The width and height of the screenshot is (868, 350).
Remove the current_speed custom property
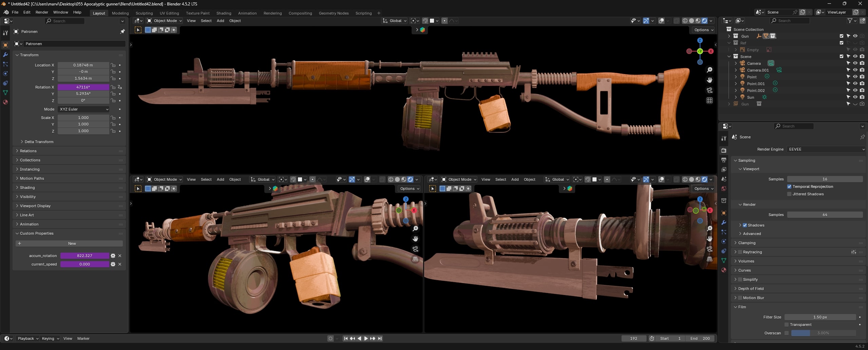(120, 264)
